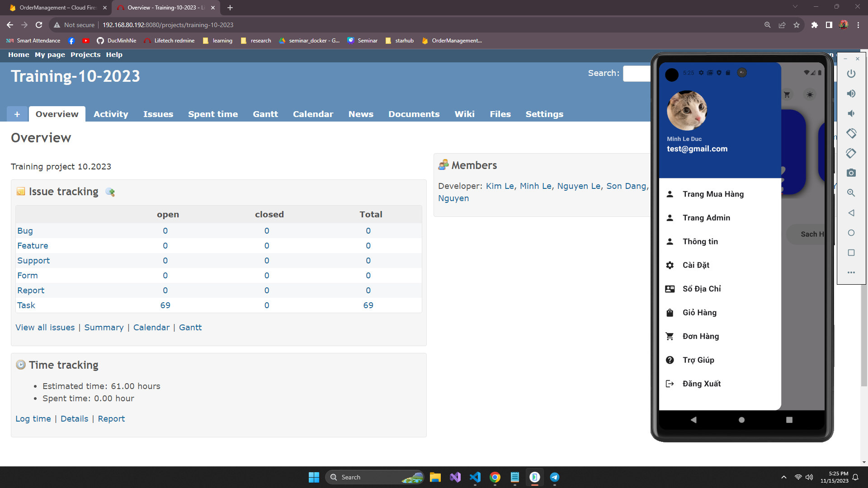The image size is (868, 488).
Task: Show hidden system tray icons chevron
Action: click(783, 477)
